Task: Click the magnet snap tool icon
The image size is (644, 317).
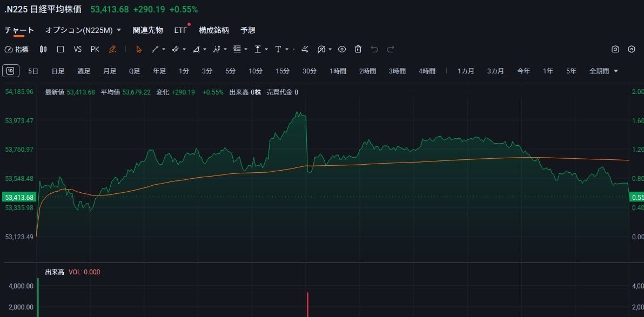Action: click(x=321, y=49)
